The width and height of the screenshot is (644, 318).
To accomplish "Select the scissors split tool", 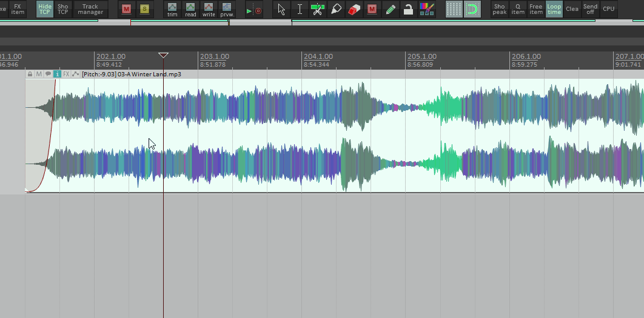I will [x=318, y=9].
